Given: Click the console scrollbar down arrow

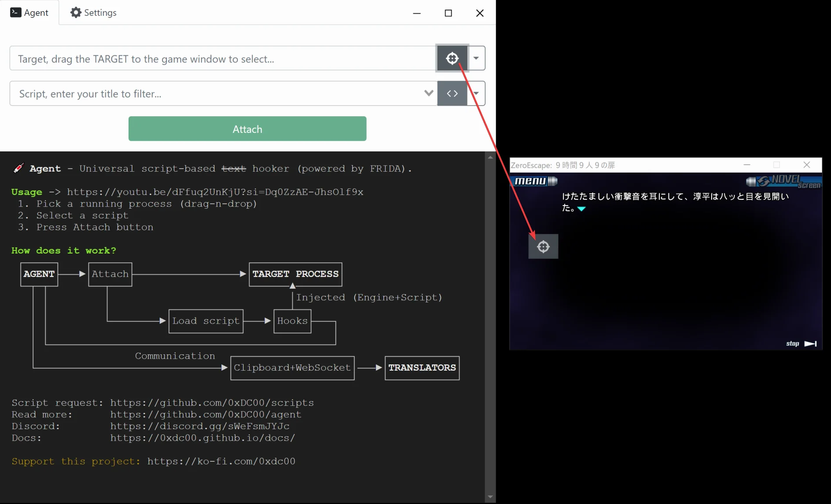Looking at the screenshot, I should 490,497.
